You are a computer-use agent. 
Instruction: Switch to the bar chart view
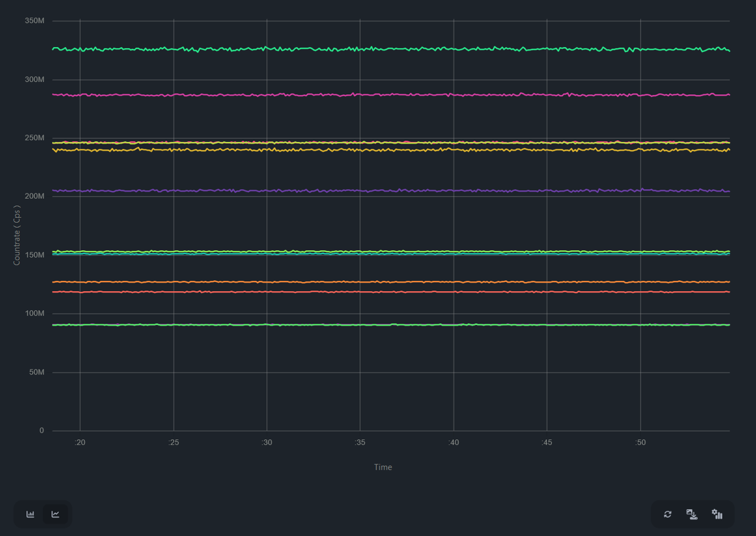[30, 514]
